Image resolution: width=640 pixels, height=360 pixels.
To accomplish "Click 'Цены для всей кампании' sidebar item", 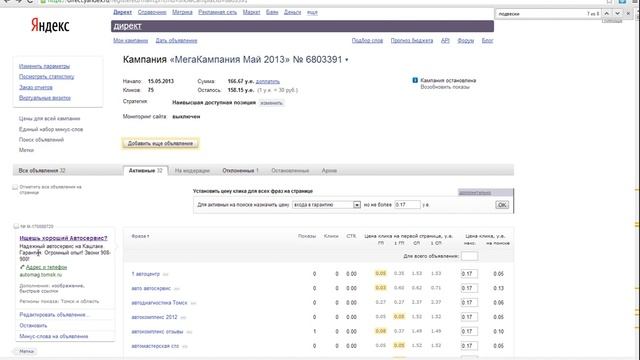I will click(49, 119).
